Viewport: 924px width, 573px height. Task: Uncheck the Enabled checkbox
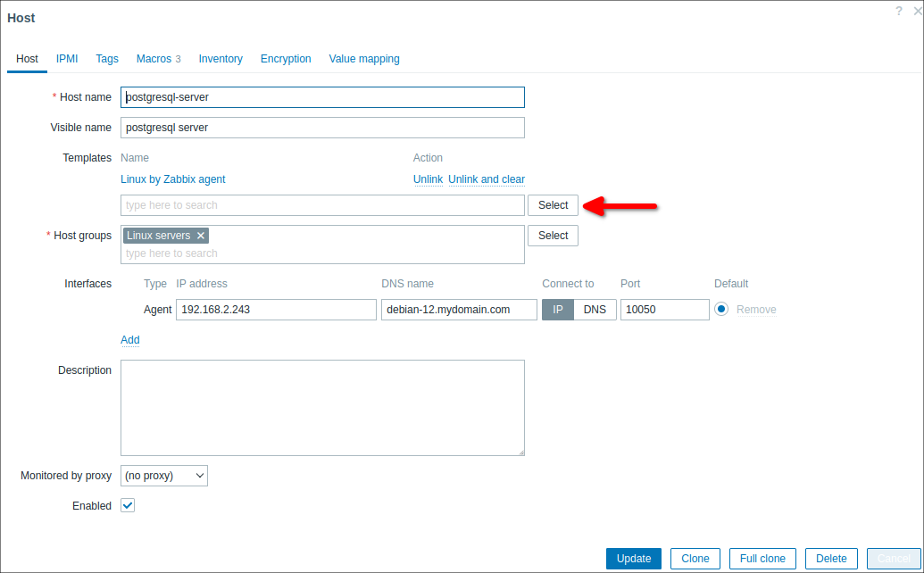tap(127, 505)
